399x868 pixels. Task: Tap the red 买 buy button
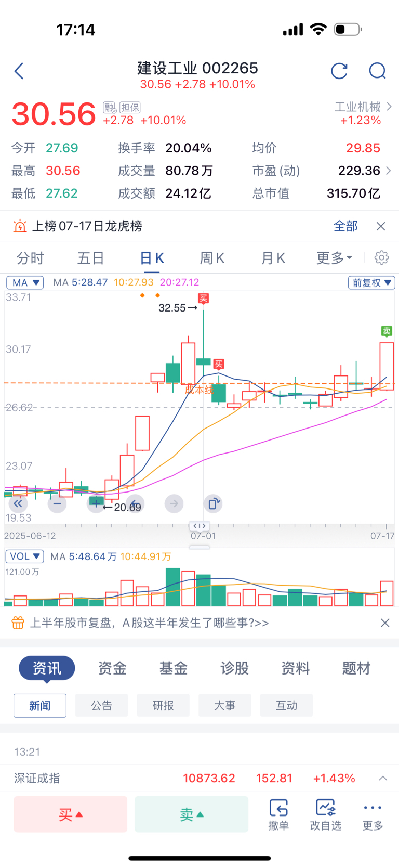click(x=71, y=814)
